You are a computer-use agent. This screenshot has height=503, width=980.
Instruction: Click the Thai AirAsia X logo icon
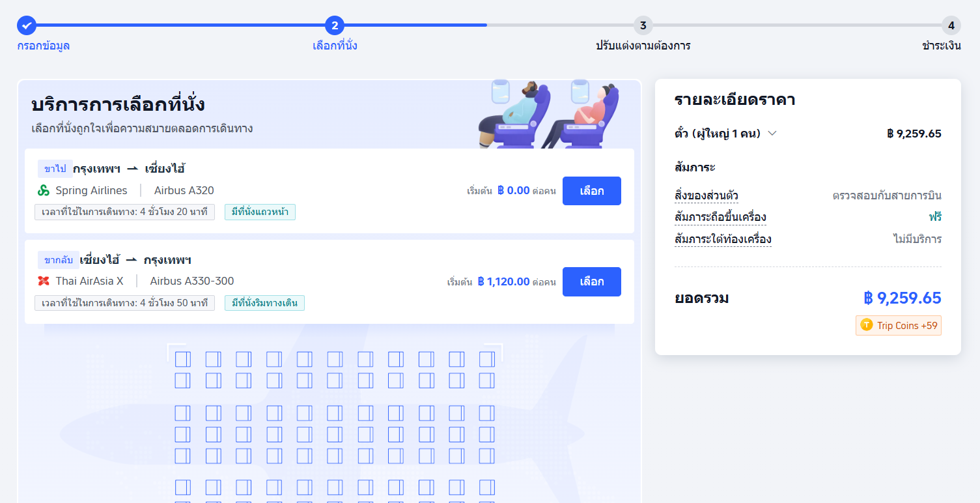(x=44, y=281)
